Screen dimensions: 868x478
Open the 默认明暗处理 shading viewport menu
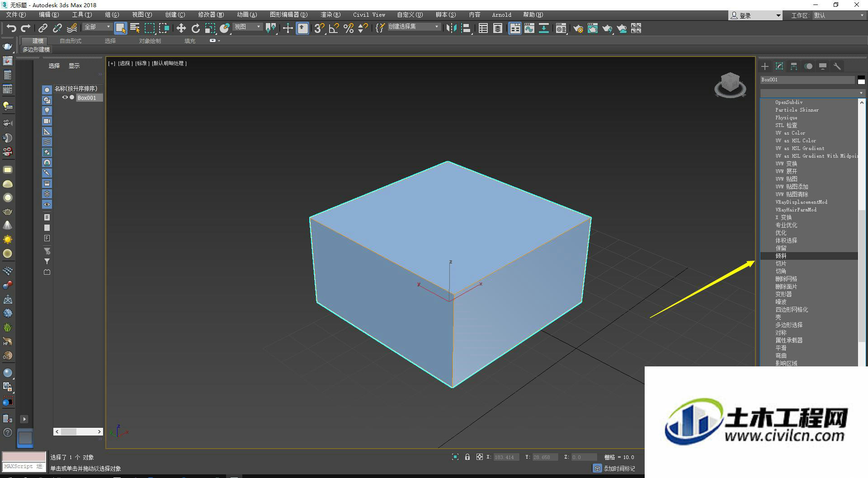click(170, 63)
